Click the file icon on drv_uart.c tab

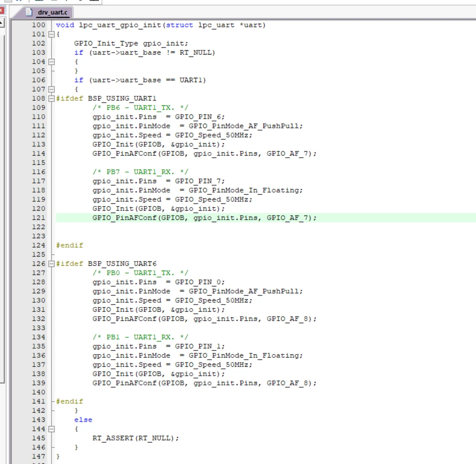point(29,12)
